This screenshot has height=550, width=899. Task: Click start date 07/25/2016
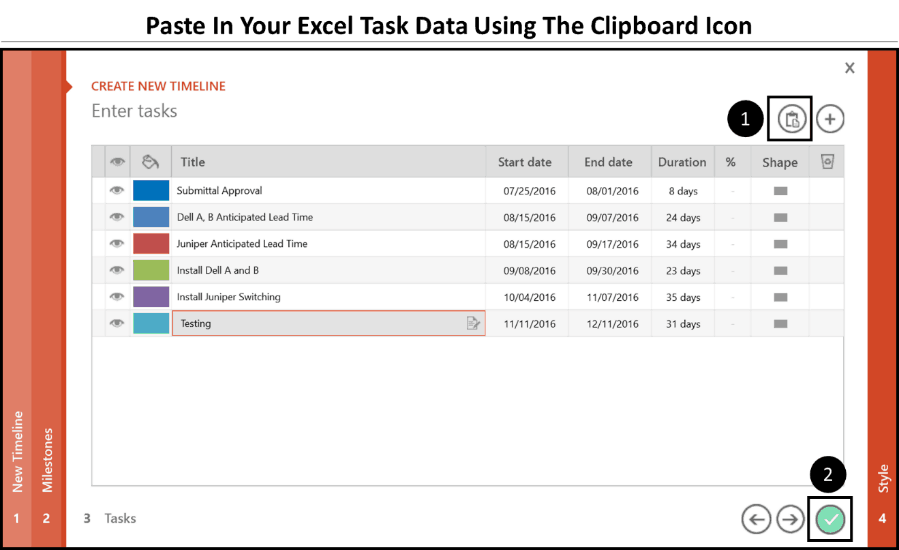pos(529,191)
